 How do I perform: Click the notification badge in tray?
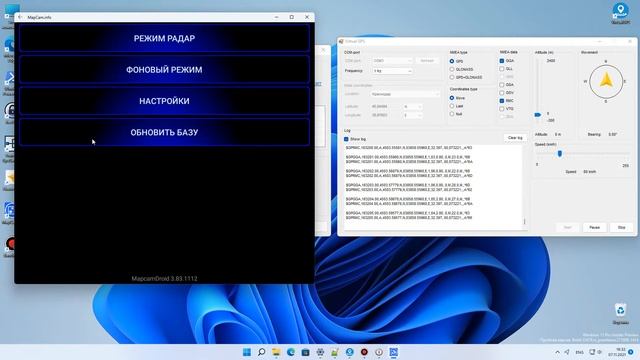(631, 352)
